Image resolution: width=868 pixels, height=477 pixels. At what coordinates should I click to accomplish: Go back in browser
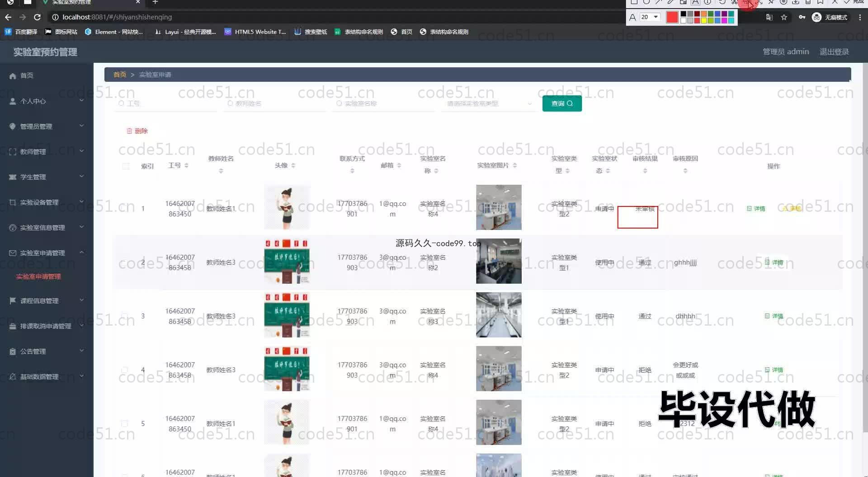[x=8, y=17]
